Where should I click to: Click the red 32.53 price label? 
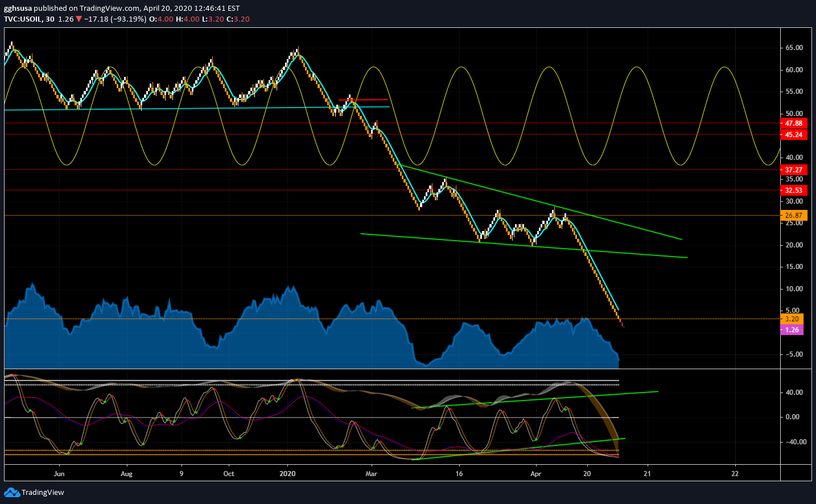click(x=794, y=191)
